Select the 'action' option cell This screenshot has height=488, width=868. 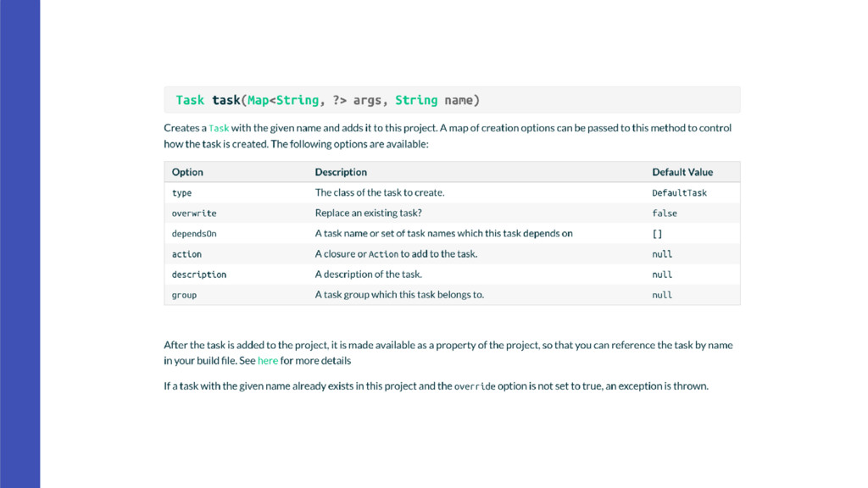(x=186, y=254)
